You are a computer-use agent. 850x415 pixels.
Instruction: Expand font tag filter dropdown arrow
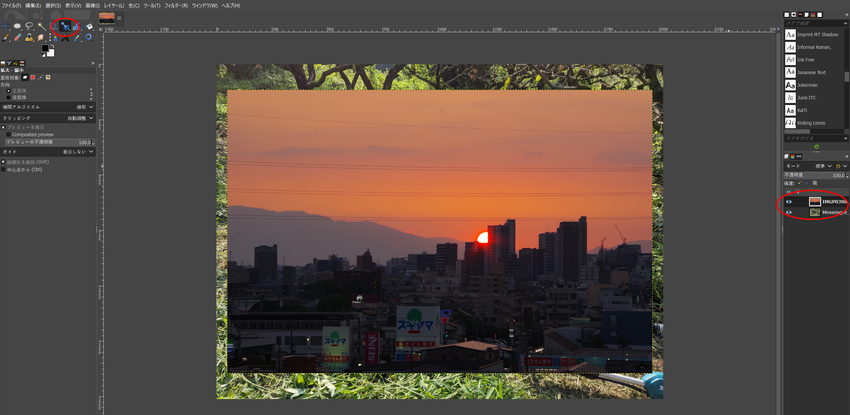pos(845,23)
